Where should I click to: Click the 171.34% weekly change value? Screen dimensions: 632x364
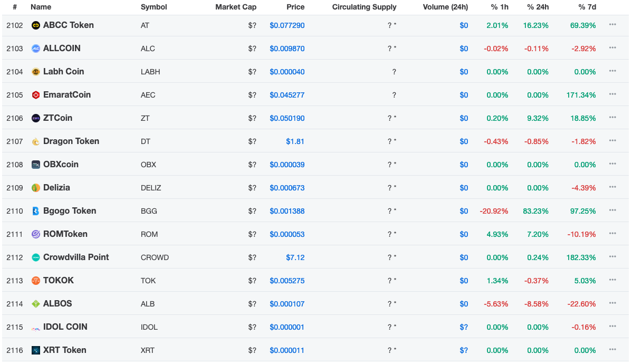point(581,95)
